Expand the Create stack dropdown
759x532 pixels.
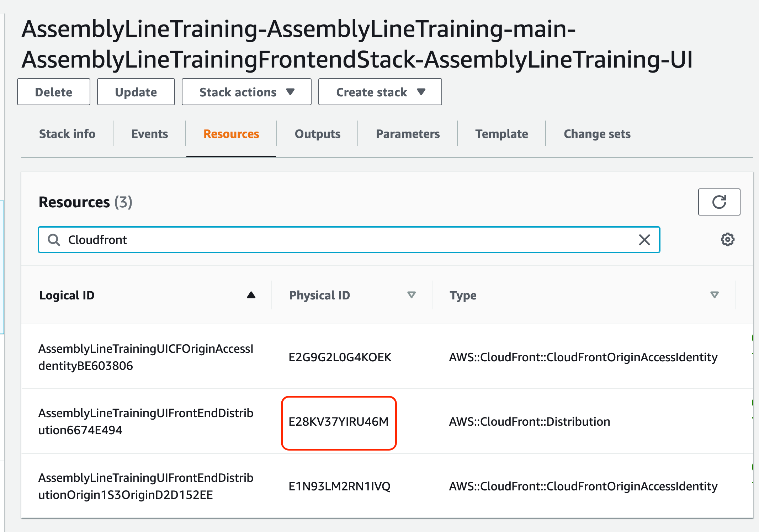(380, 92)
